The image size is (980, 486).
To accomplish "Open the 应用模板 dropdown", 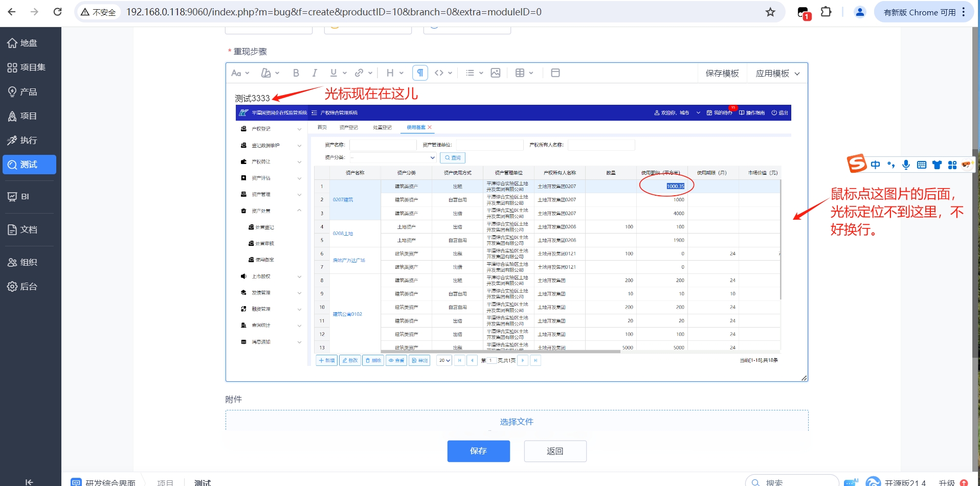I will pyautogui.click(x=777, y=74).
